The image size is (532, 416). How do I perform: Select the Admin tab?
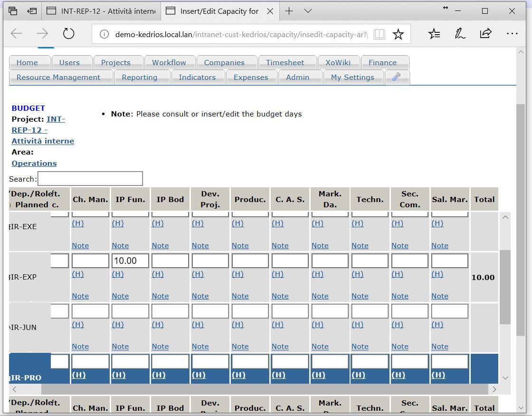[x=297, y=77]
